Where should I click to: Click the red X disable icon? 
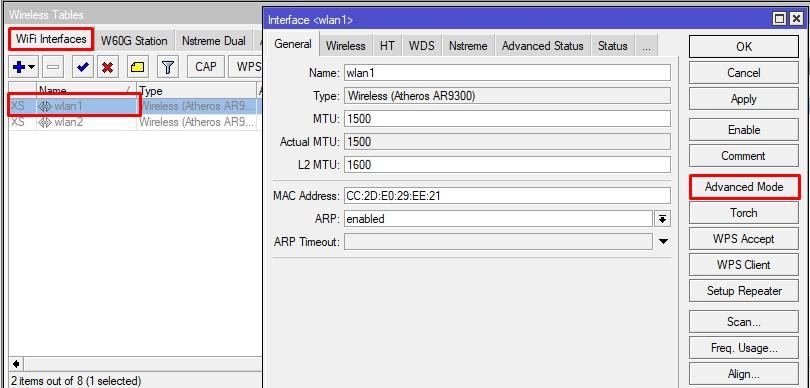click(108, 67)
